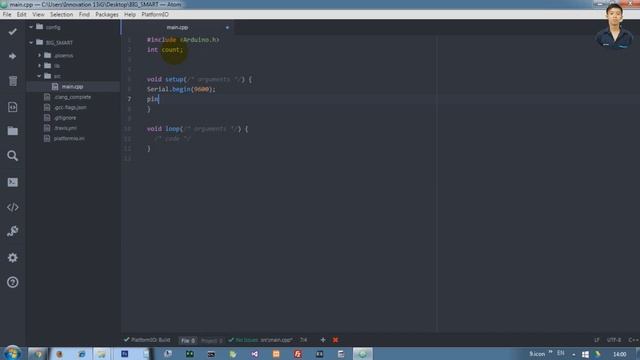Click the Visual Studio icon in taskbar

255,354
